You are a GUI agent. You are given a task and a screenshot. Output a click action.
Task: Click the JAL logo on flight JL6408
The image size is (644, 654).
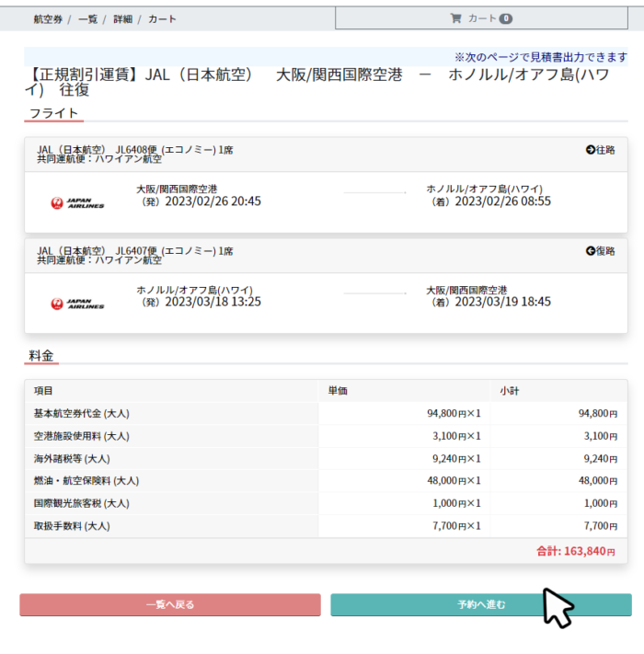click(x=77, y=202)
